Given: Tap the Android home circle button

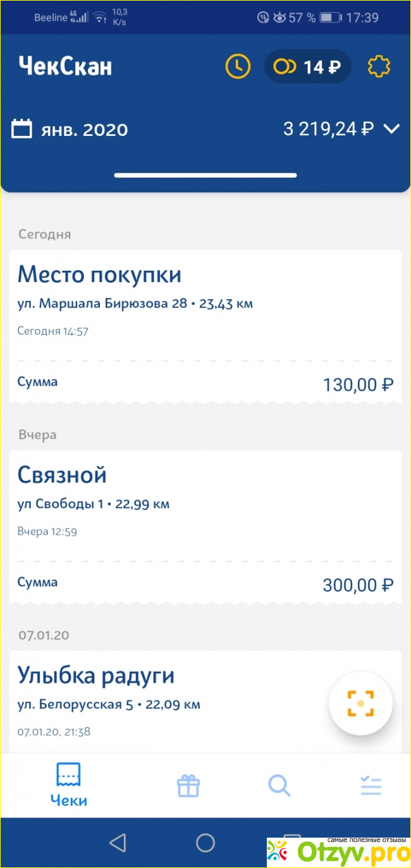Looking at the screenshot, I should tap(205, 842).
